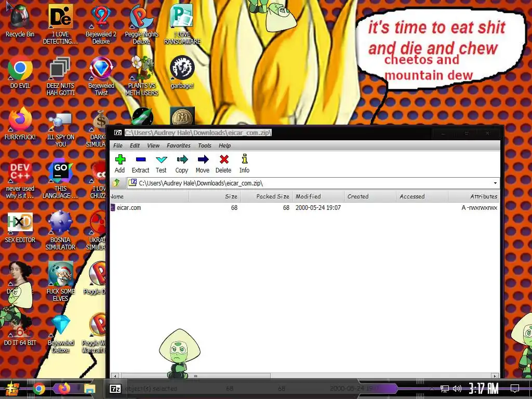Select the DEEZ NUTS HAH GOTTI icon
The width and height of the screenshot is (532, 399).
click(60, 76)
